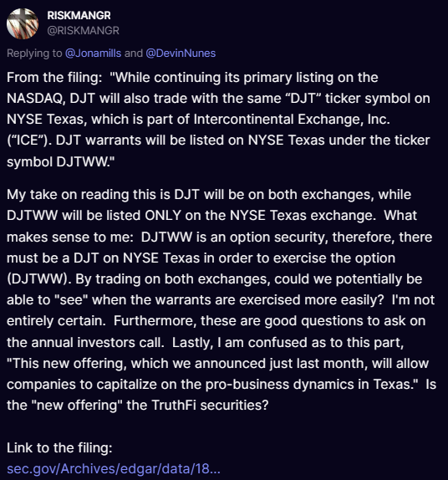Click the 'From the filing:' opening text

(x=54, y=78)
